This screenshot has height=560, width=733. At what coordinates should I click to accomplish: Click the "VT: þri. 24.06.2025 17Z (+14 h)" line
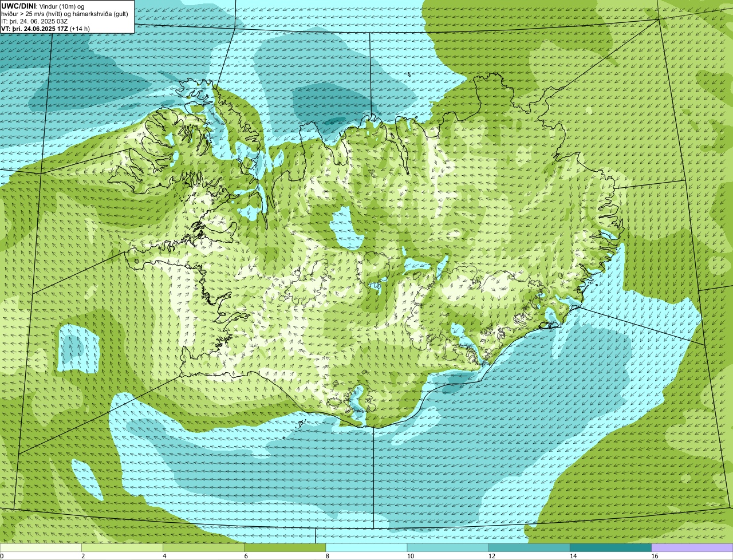point(46,28)
